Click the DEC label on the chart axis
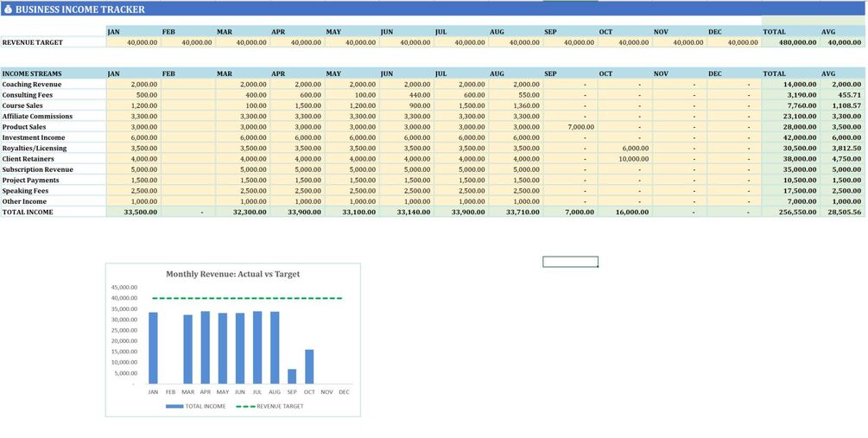The height and width of the screenshot is (438, 868). click(344, 392)
